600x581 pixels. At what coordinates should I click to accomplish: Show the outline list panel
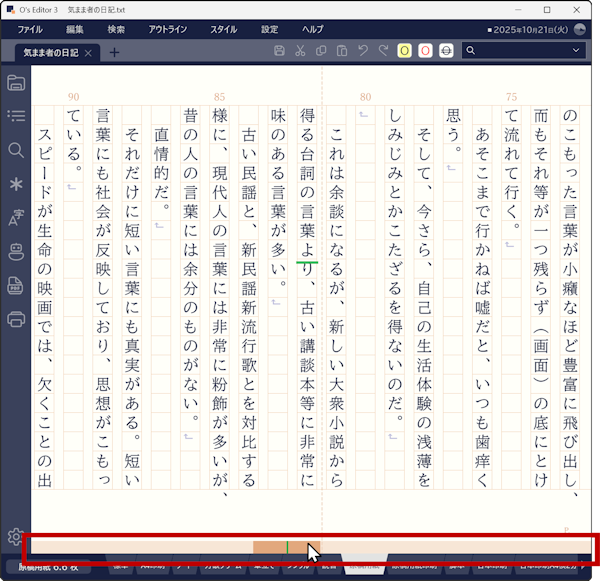coord(16,116)
